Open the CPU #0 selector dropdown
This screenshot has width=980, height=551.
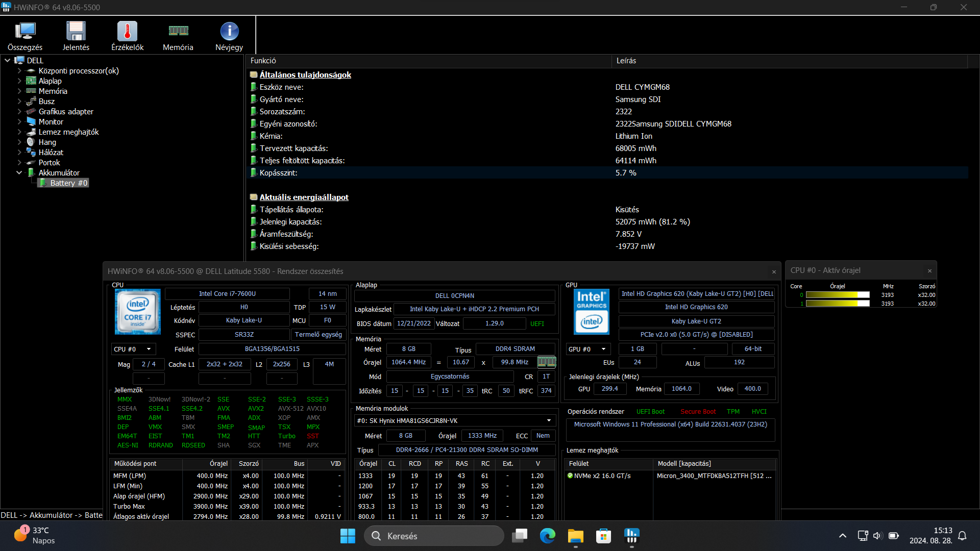(133, 349)
